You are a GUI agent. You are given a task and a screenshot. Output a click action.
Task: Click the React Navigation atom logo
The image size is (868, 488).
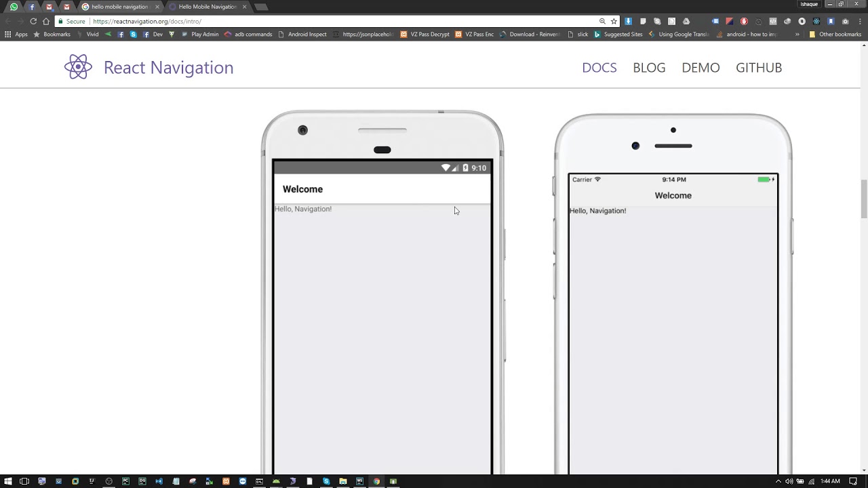[x=78, y=67]
